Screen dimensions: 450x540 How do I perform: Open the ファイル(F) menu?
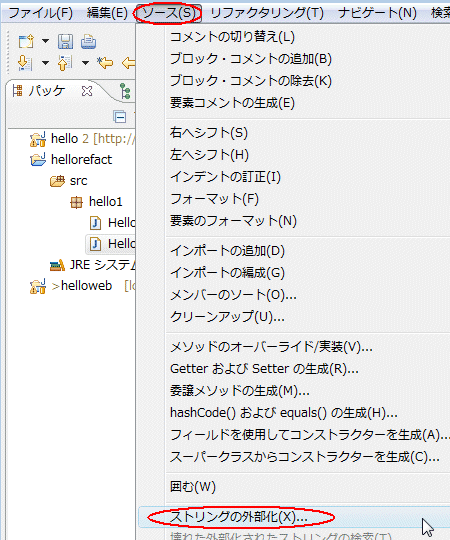click(x=41, y=13)
